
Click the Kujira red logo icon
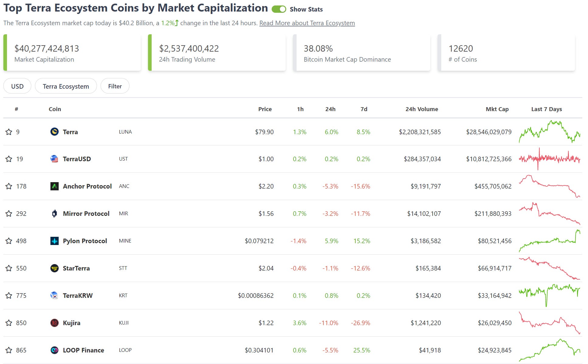(54, 323)
